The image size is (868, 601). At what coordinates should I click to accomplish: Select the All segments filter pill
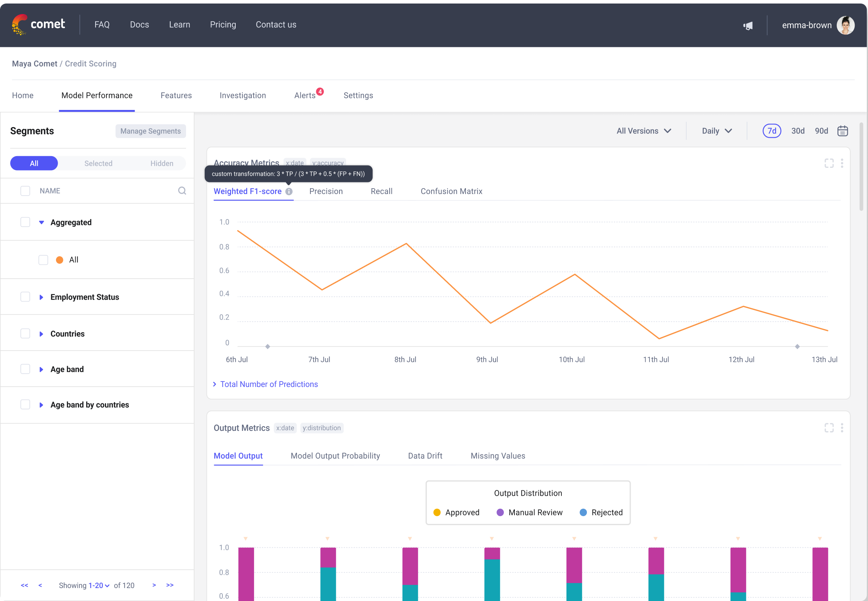34,163
